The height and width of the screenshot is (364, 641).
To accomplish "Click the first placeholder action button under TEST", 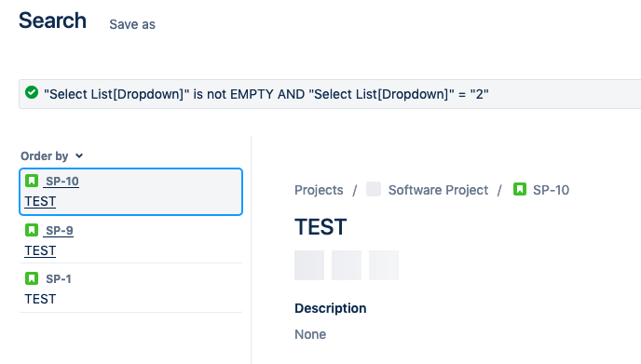I will tap(309, 265).
